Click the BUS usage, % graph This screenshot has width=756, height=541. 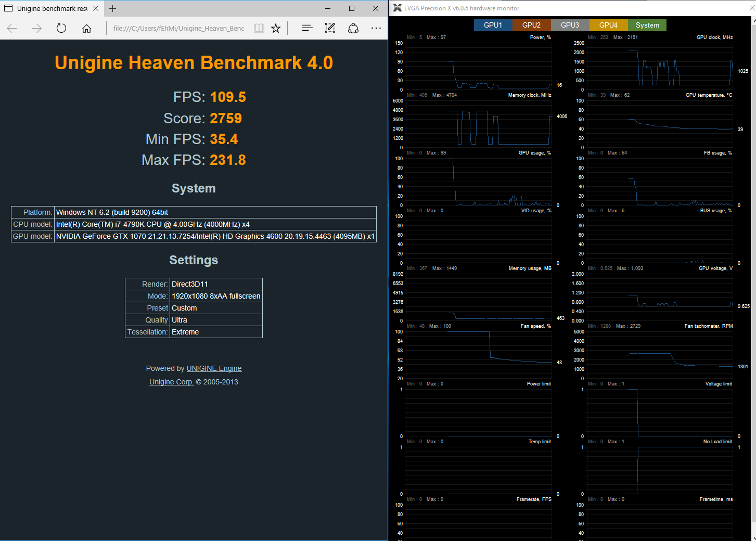tap(660, 239)
